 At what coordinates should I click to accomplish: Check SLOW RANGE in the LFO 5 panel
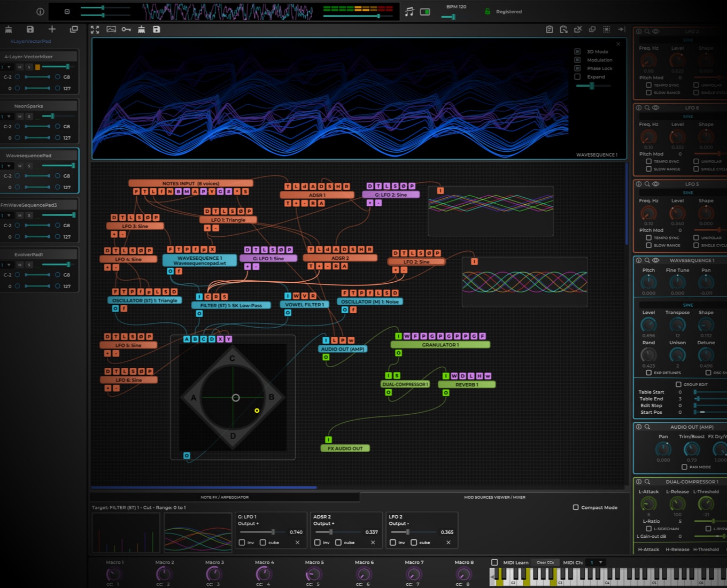649,245
